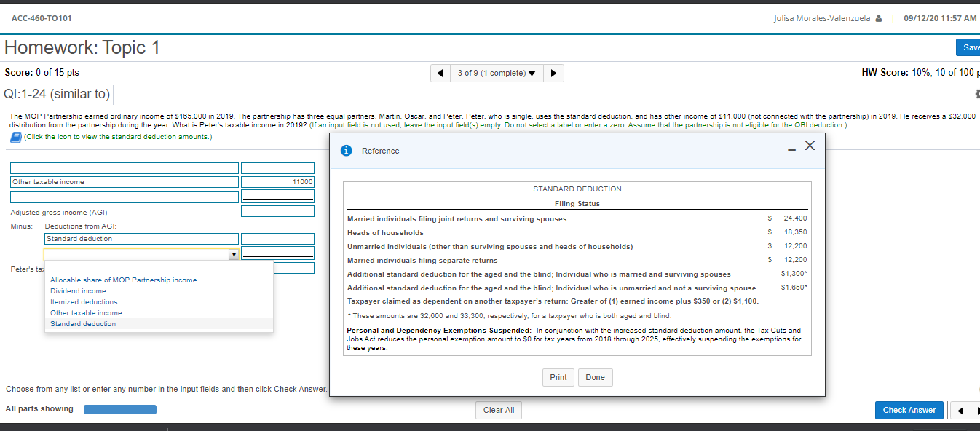
Task: Click the bottom-right previous arrow button
Action: [x=960, y=411]
